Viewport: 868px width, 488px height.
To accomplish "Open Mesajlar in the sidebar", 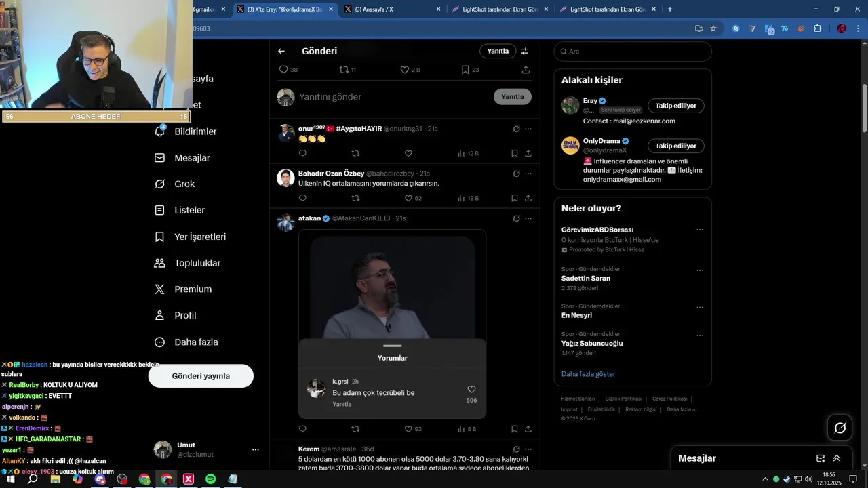I will (182, 157).
